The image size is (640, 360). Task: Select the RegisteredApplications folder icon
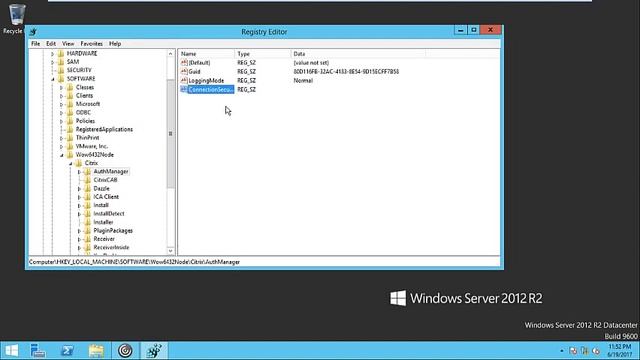[x=70, y=129]
